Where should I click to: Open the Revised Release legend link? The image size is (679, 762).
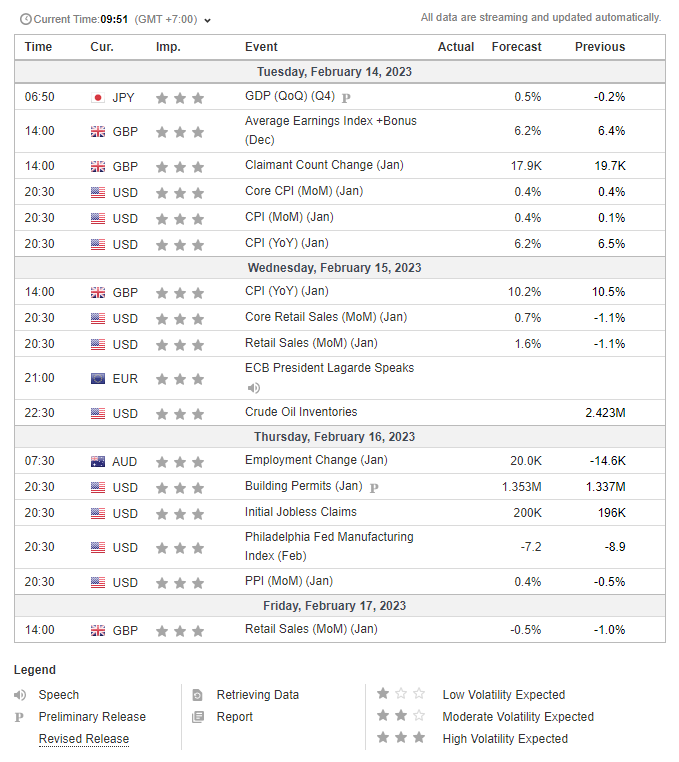pyautogui.click(x=84, y=739)
